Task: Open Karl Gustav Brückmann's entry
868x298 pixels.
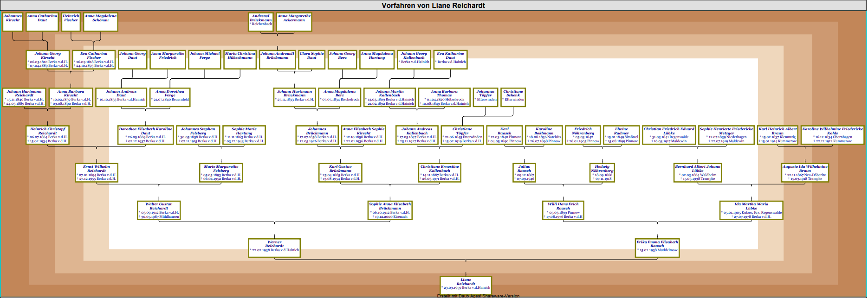Action: (x=340, y=172)
